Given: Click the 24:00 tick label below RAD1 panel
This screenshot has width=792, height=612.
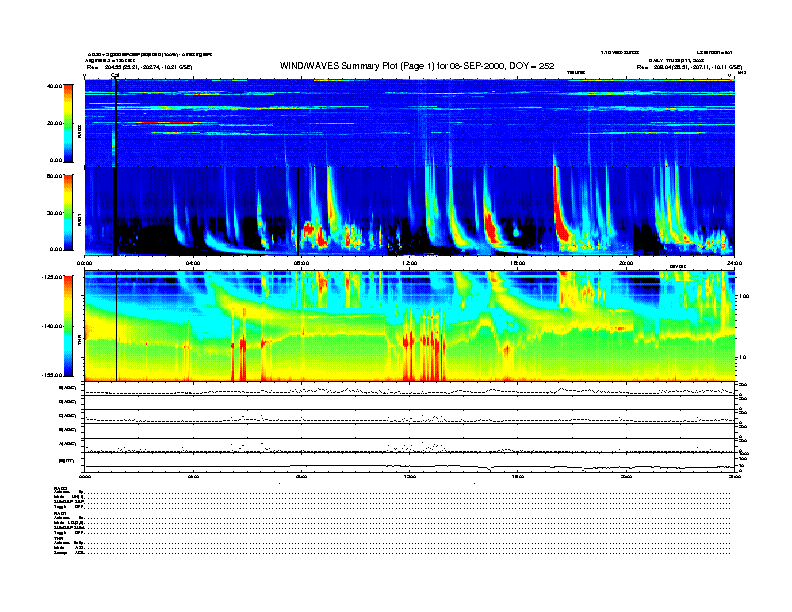Looking at the screenshot, I should click(734, 263).
